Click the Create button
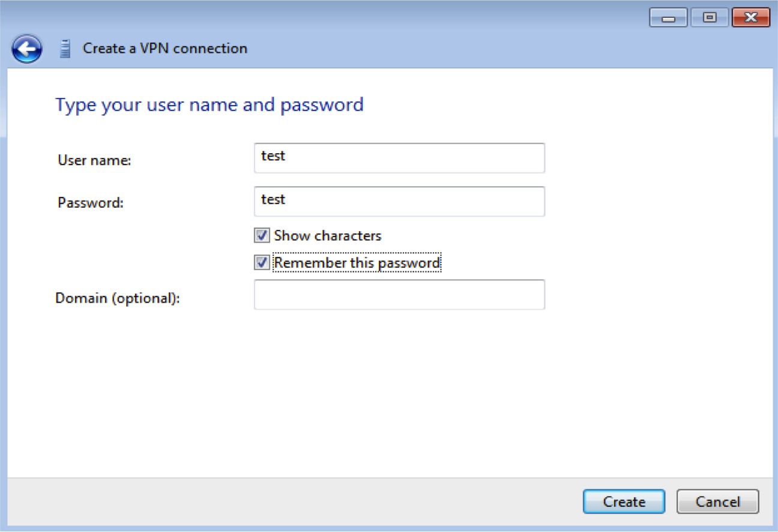The height and width of the screenshot is (532, 778). pos(624,501)
